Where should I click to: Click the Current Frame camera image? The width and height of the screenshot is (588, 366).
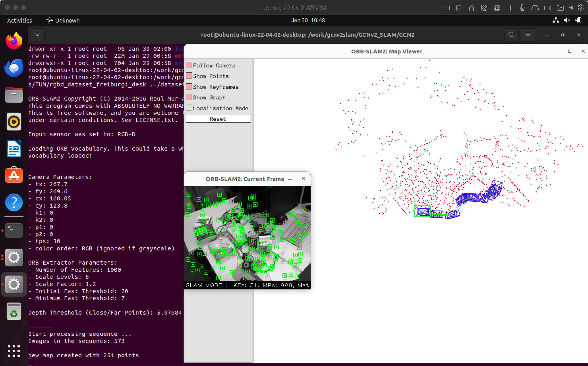(247, 234)
